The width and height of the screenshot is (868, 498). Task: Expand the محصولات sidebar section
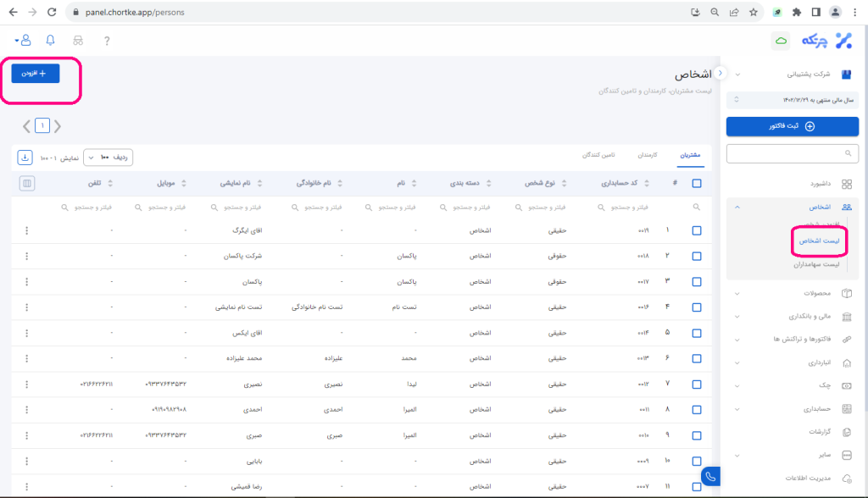793,293
